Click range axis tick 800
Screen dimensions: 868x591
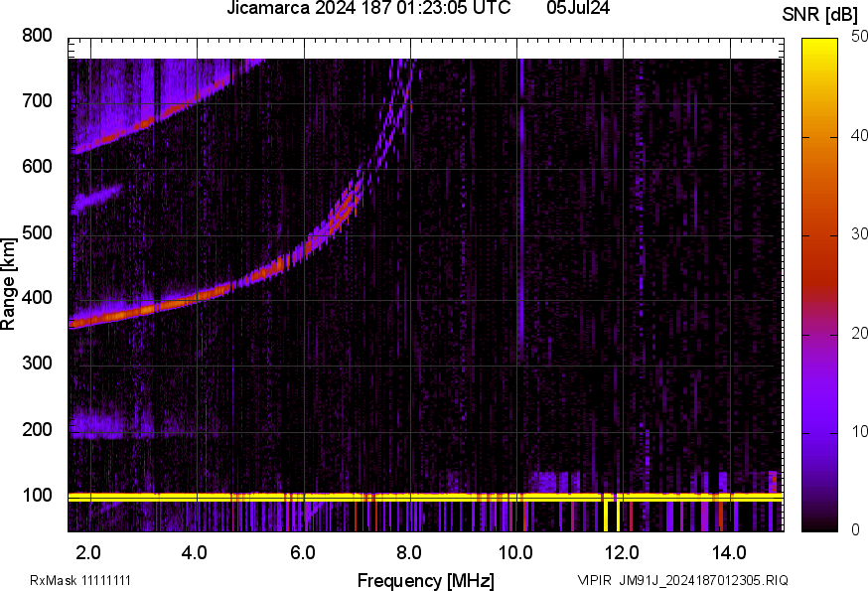pyautogui.click(x=37, y=36)
